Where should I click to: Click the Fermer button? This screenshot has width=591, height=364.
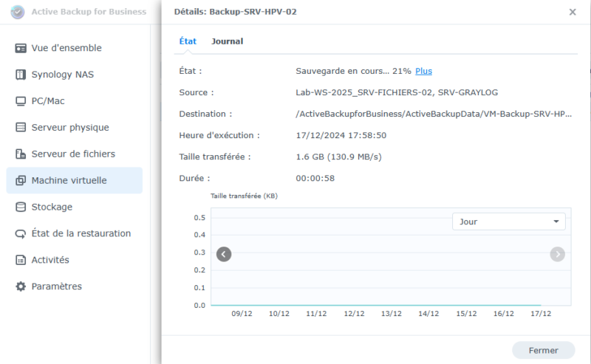543,351
